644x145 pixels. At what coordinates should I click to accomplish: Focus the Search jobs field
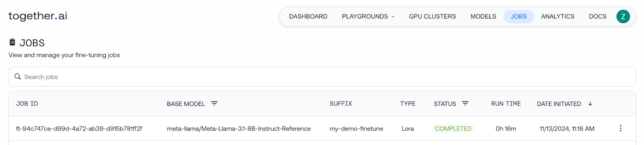tap(322, 77)
